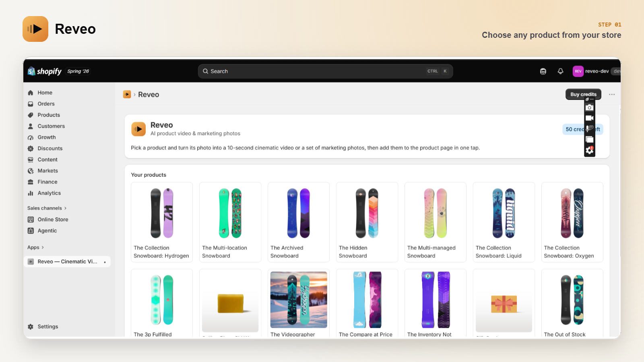Select the gift card product

pyautogui.click(x=504, y=303)
